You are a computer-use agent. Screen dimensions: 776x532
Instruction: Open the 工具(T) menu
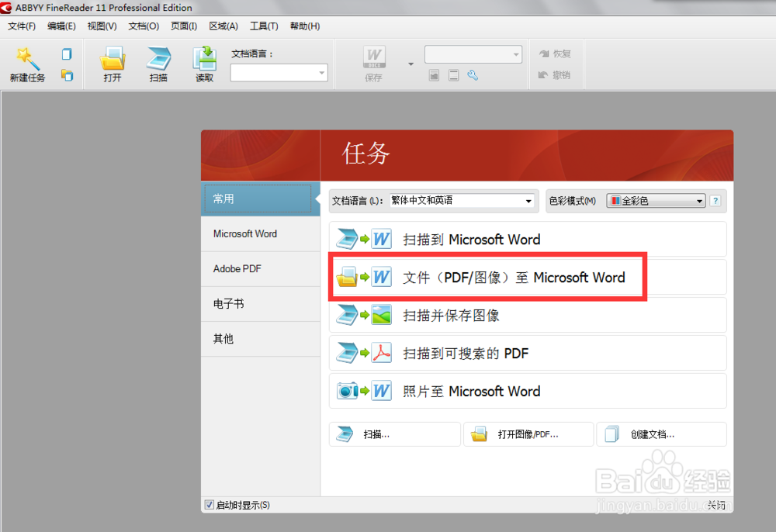pos(264,26)
